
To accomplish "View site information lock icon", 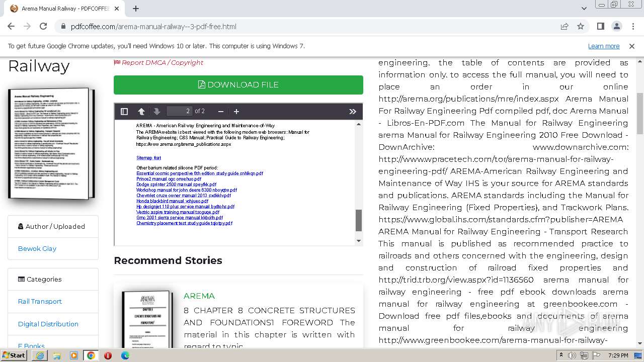I will tap(62, 26).
